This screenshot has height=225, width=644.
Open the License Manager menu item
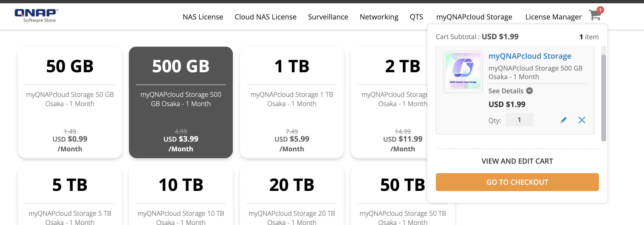(553, 17)
